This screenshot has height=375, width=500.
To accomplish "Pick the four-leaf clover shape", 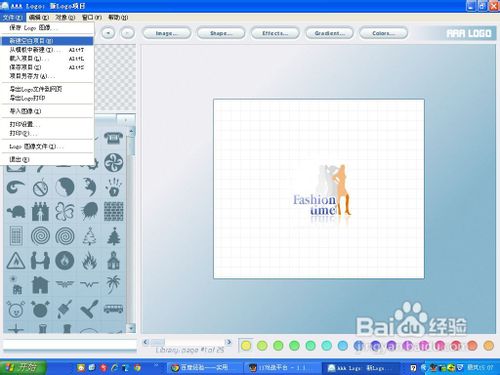I will pos(65,212).
